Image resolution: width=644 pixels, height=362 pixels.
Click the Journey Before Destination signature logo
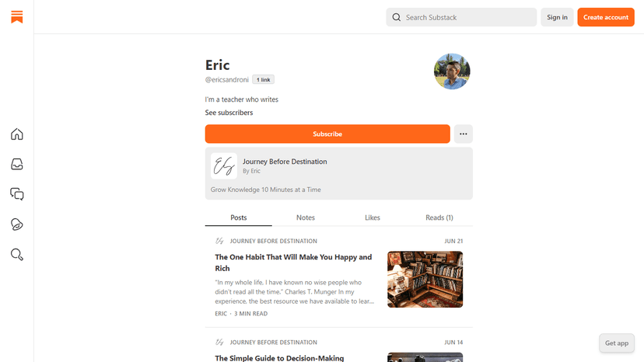pos(224,165)
